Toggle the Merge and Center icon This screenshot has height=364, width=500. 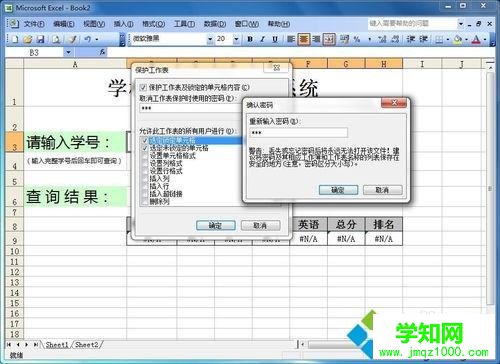[x=329, y=39]
